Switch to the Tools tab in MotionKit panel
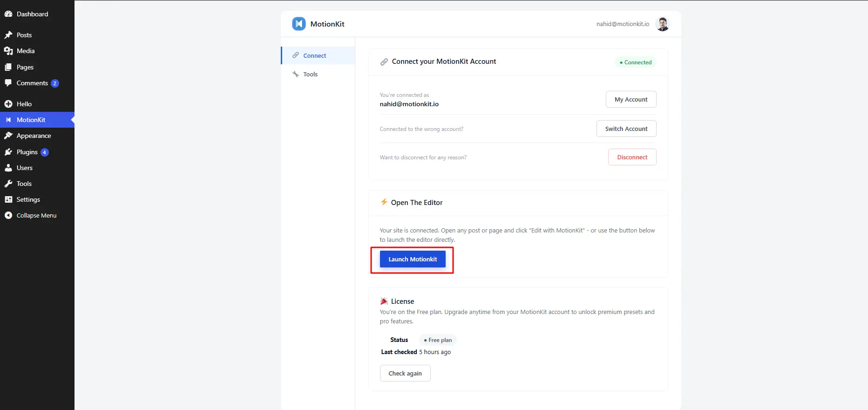The width and height of the screenshot is (868, 410). click(x=318, y=74)
